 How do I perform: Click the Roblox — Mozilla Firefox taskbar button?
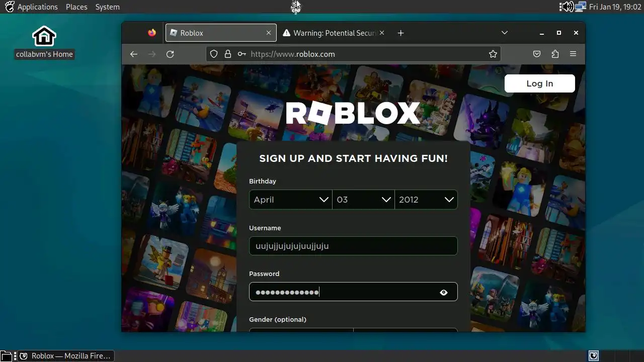[65, 356]
